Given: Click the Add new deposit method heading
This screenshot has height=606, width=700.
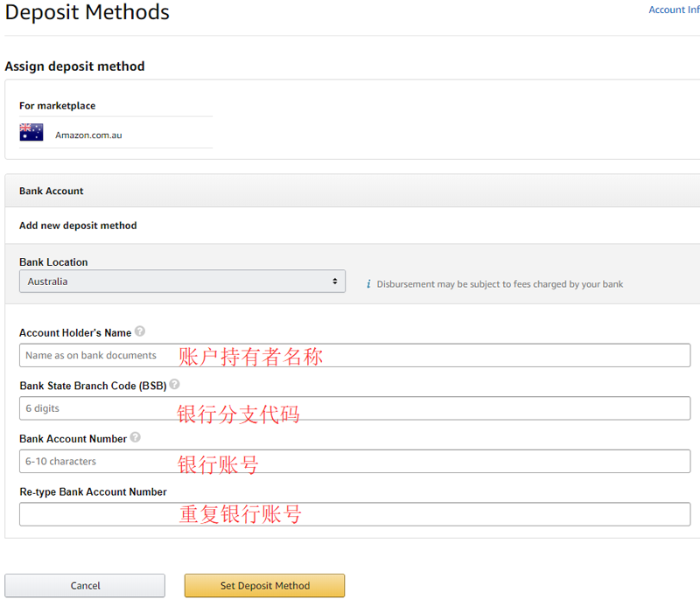Looking at the screenshot, I should pyautogui.click(x=78, y=226).
